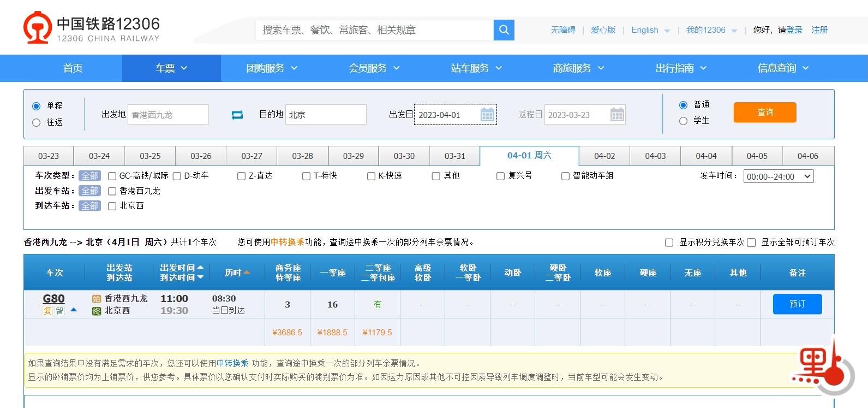
Task: Sort by 历时 duration arrow
Action: pos(247,273)
